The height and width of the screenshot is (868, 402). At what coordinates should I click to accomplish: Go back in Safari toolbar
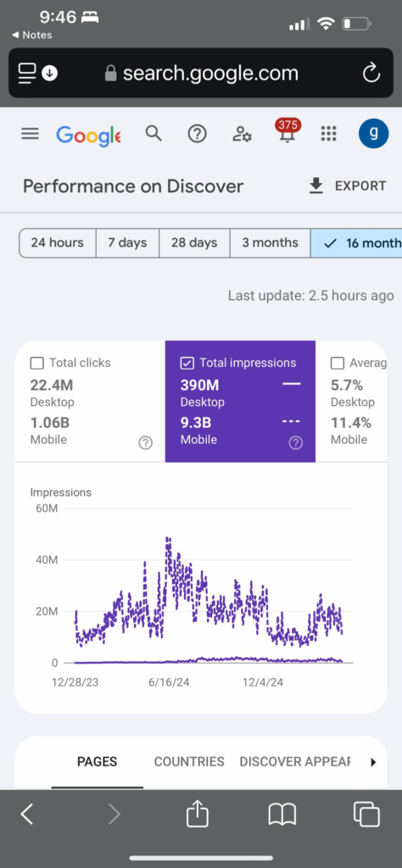click(26, 815)
